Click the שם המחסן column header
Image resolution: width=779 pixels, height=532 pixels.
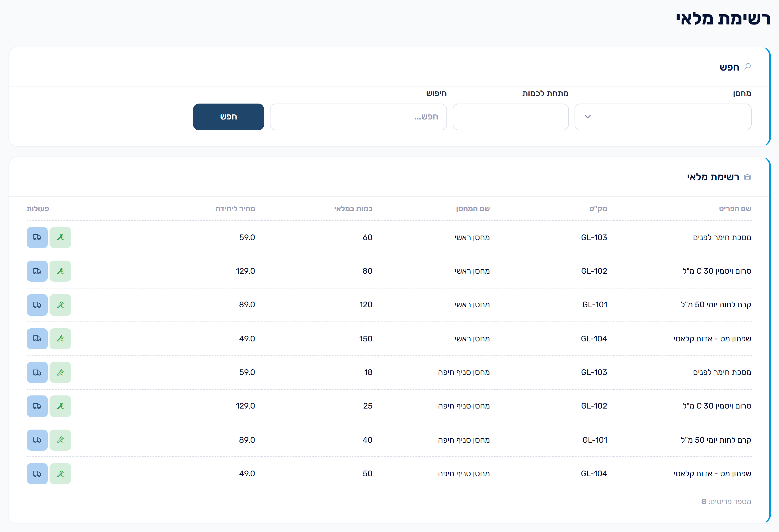click(473, 209)
